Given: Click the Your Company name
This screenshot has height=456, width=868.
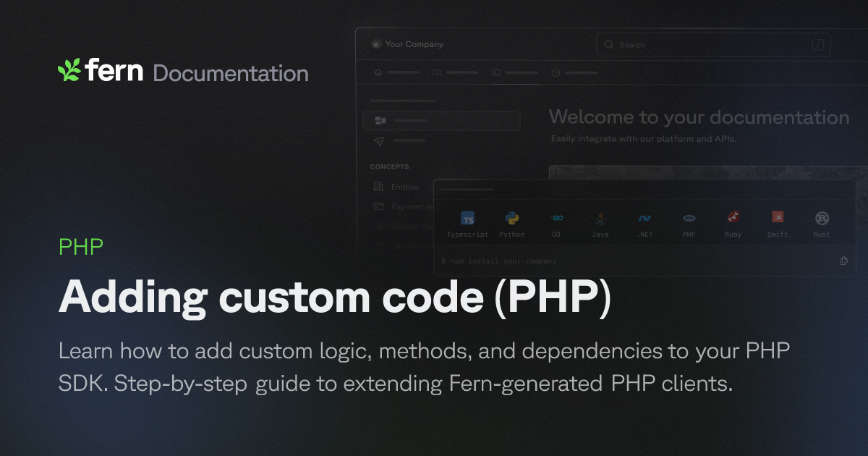Looking at the screenshot, I should 414,44.
